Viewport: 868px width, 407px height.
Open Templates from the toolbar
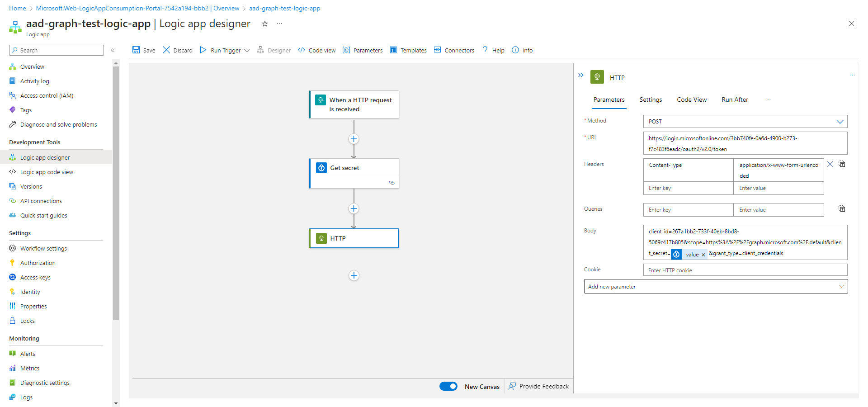coord(408,50)
